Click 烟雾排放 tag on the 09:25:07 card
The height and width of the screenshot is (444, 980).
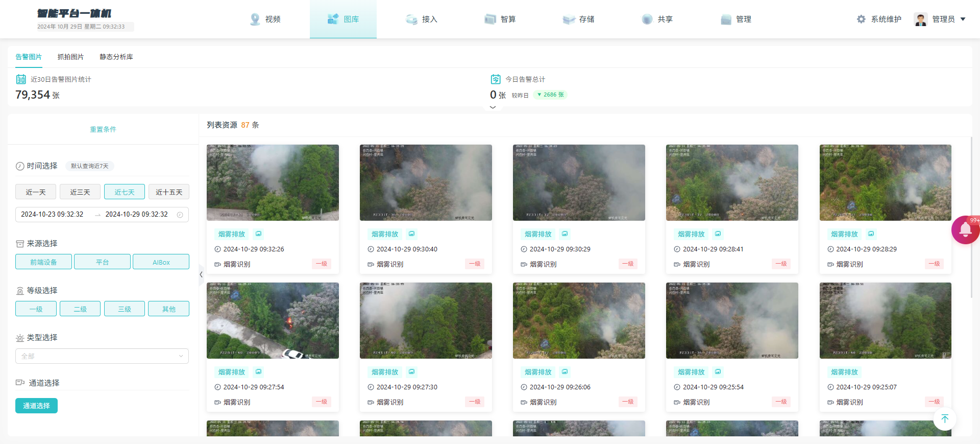[x=844, y=372]
